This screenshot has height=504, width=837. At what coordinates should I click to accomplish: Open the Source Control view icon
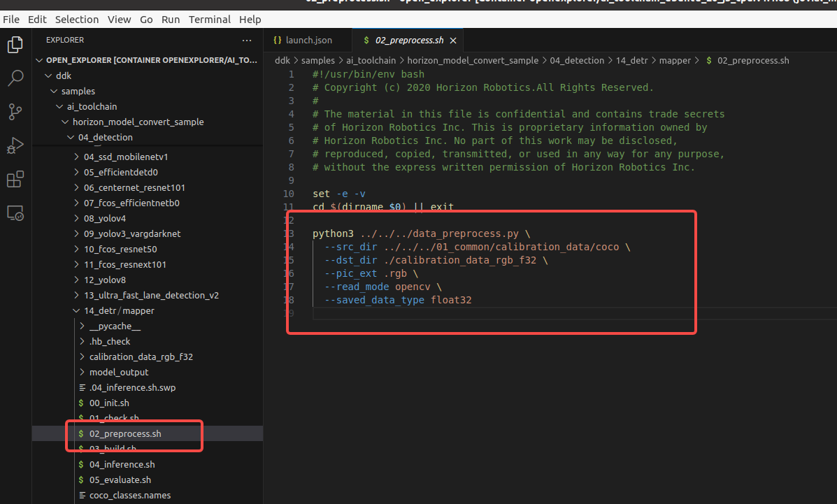point(15,111)
